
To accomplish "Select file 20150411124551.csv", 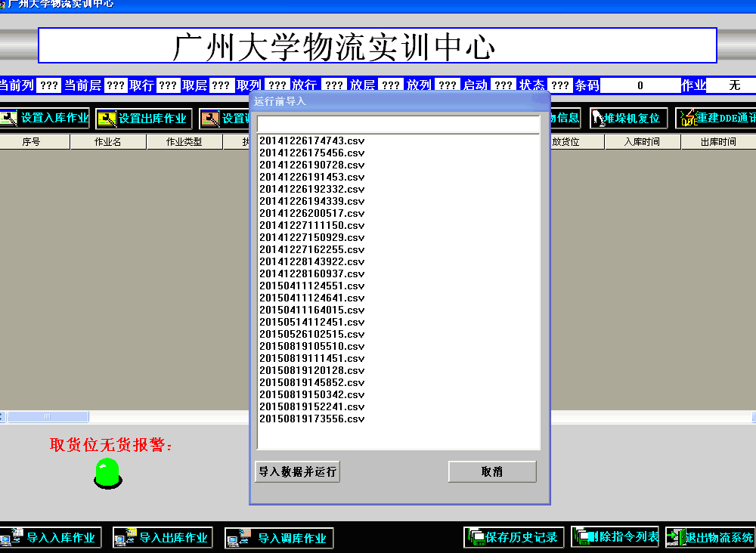I will (x=312, y=286).
